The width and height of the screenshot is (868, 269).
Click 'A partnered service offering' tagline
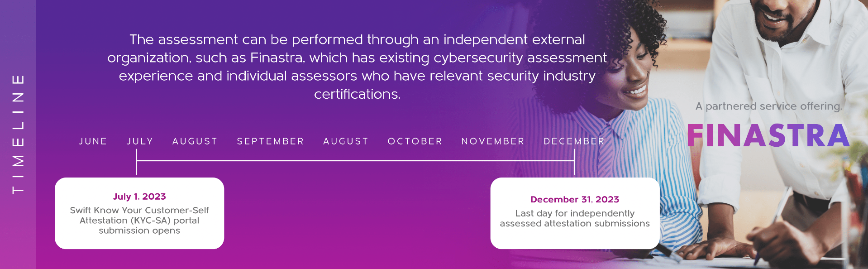click(769, 106)
